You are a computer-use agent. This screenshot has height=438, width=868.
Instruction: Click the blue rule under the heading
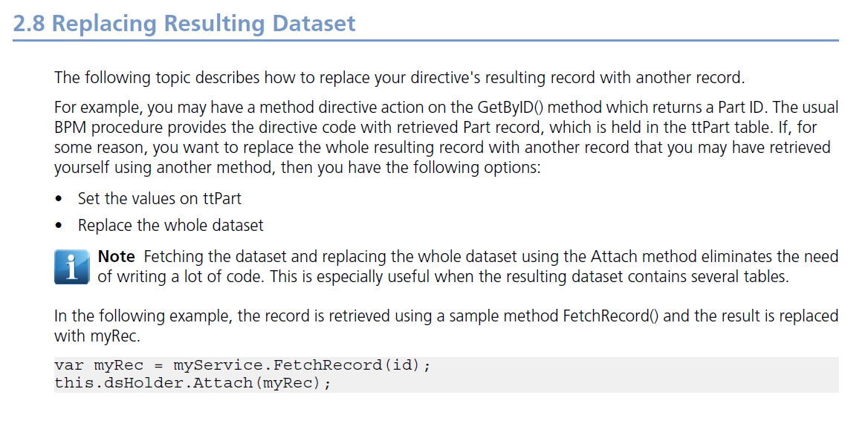(x=426, y=40)
